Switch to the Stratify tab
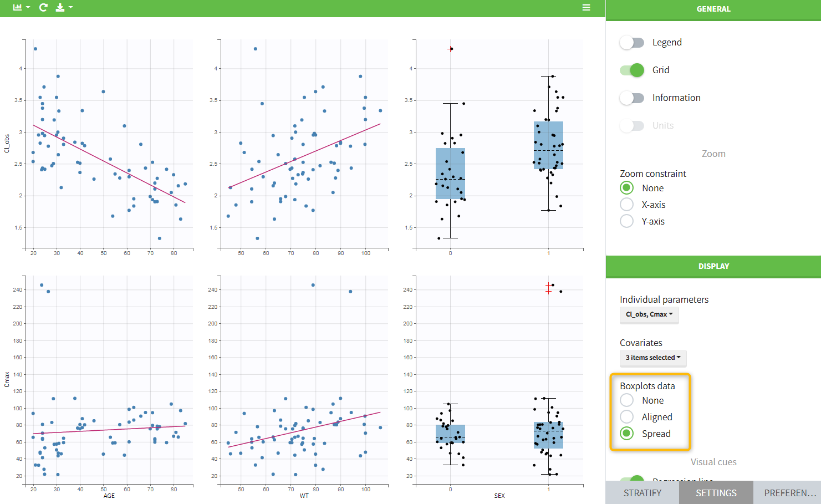Viewport: 821px width, 504px height. click(x=642, y=493)
